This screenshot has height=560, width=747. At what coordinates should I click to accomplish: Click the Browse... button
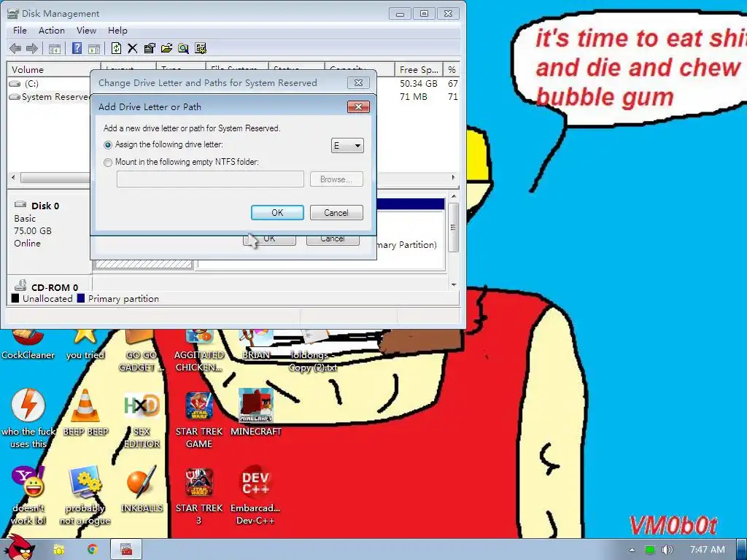336,179
